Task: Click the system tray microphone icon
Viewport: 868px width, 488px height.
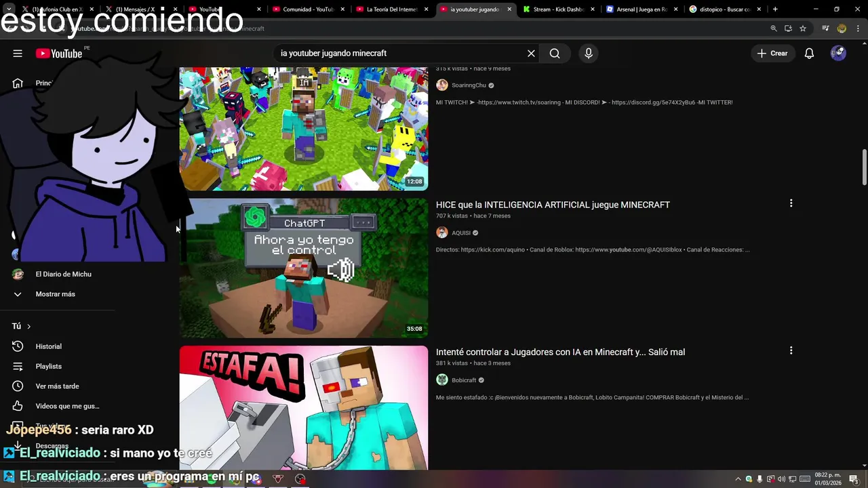Action: [759, 479]
